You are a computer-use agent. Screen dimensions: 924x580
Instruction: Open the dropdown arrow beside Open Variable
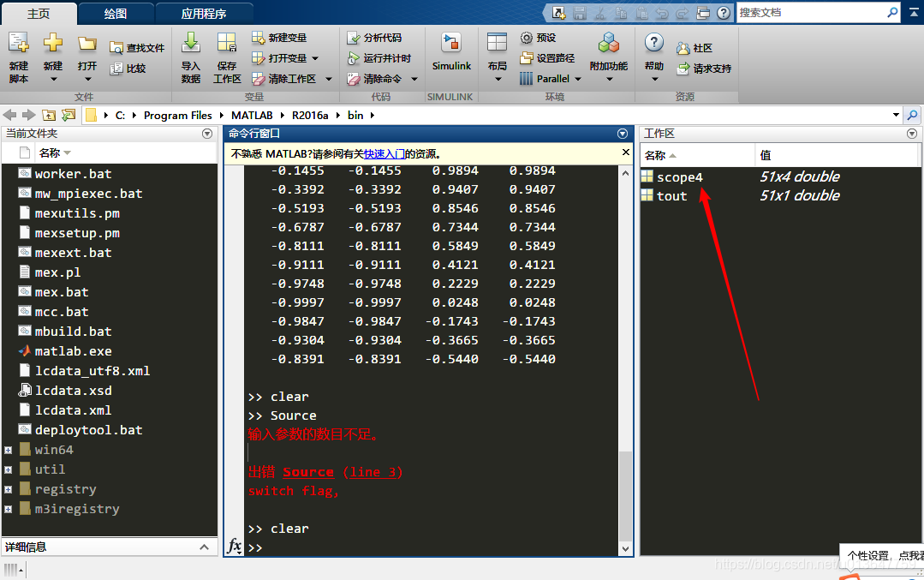(315, 58)
